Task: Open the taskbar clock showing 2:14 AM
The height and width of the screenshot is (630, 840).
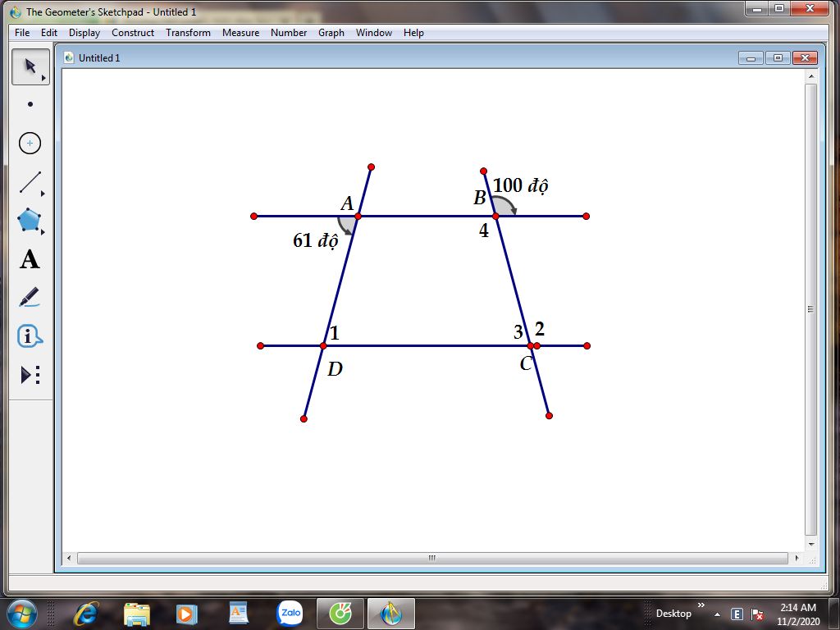Action: (798, 614)
